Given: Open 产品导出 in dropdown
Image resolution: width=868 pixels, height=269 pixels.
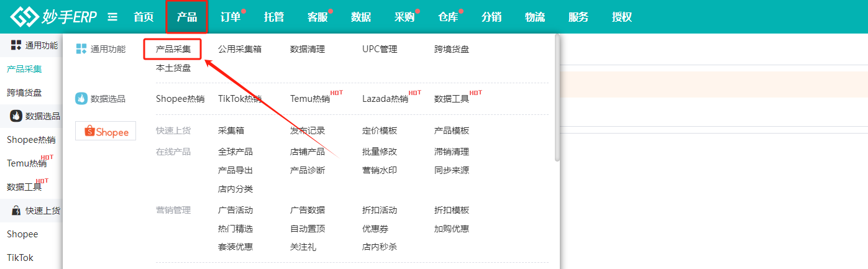Looking at the screenshot, I should [x=235, y=170].
